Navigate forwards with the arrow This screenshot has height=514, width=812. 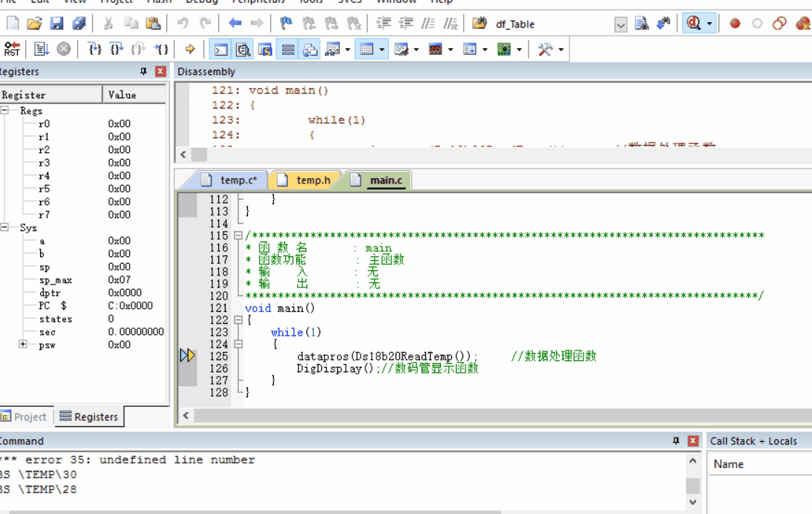pos(257,23)
